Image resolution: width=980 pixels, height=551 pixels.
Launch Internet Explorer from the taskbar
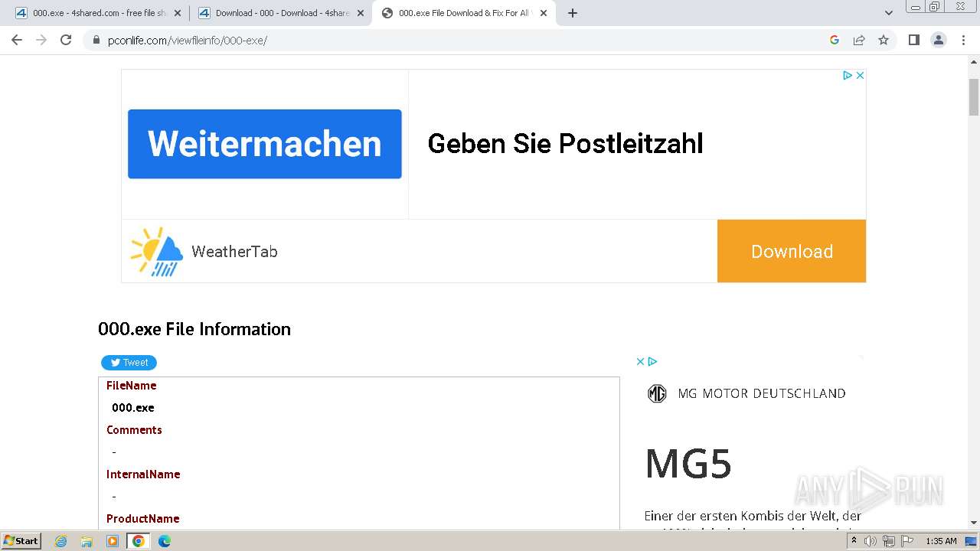(61, 541)
